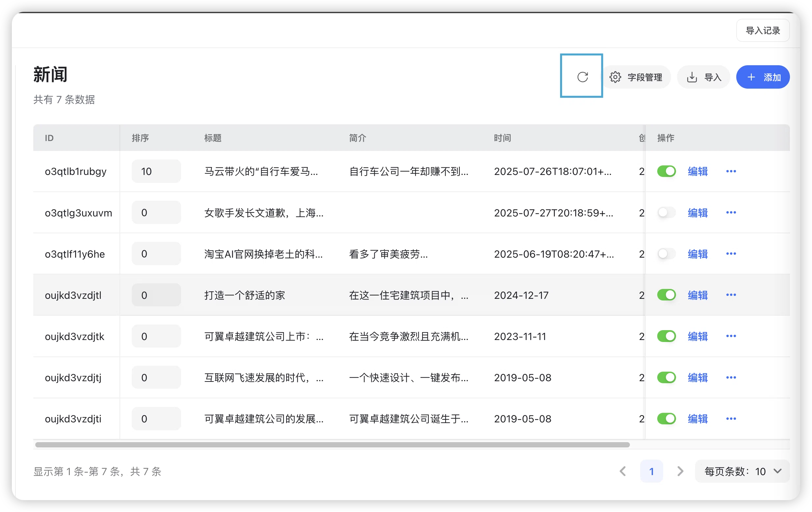Click the title 马云带火的"自行车爱马...

pyautogui.click(x=261, y=171)
